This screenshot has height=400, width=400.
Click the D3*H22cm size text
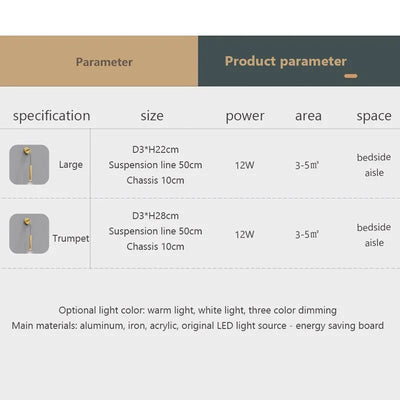coord(155,150)
